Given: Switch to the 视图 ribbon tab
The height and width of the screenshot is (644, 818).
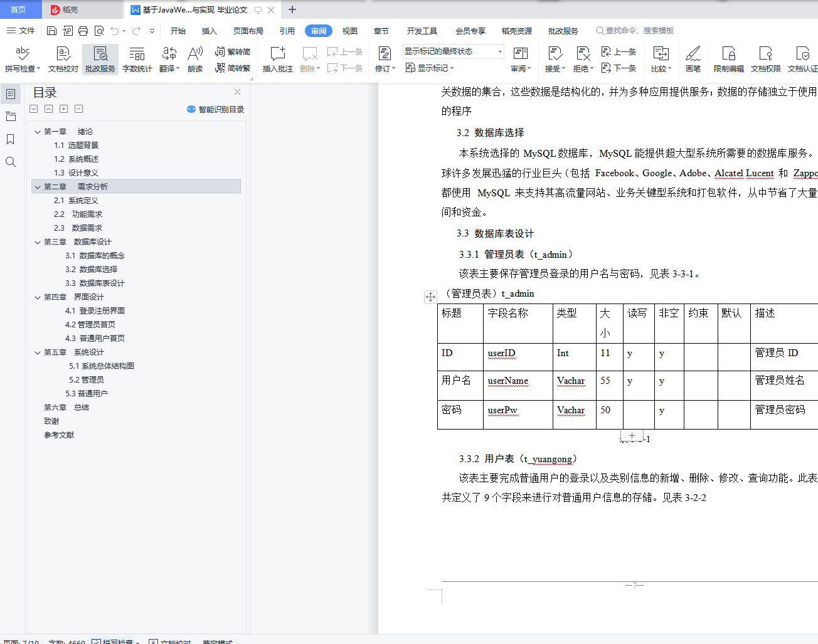Looking at the screenshot, I should (x=350, y=31).
